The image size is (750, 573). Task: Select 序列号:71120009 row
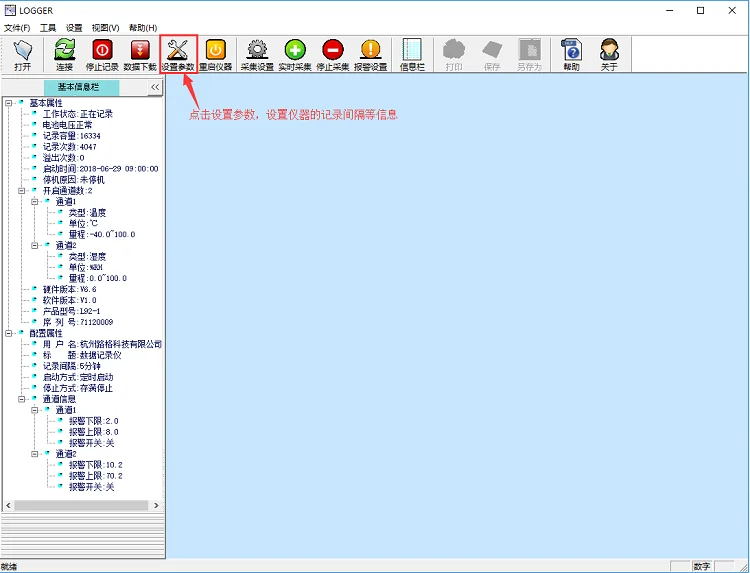coord(78,322)
